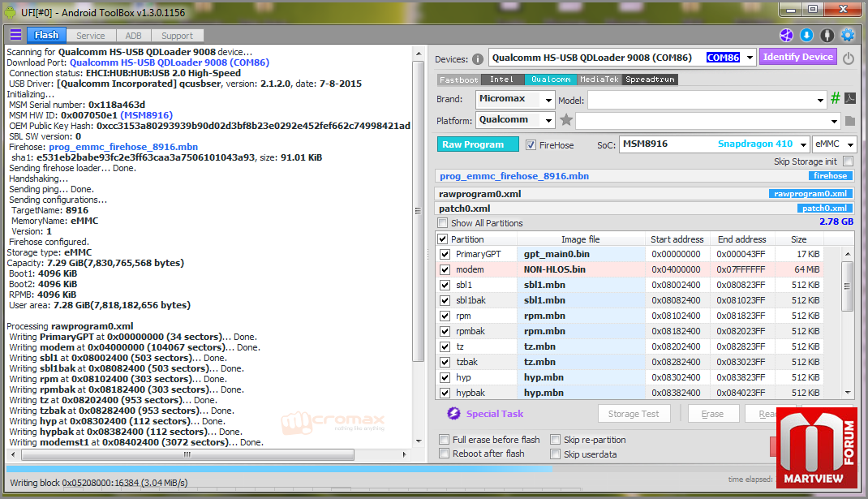Select the MediaTek chipset tab
Viewport: 868px width, 499px height.
pos(599,80)
